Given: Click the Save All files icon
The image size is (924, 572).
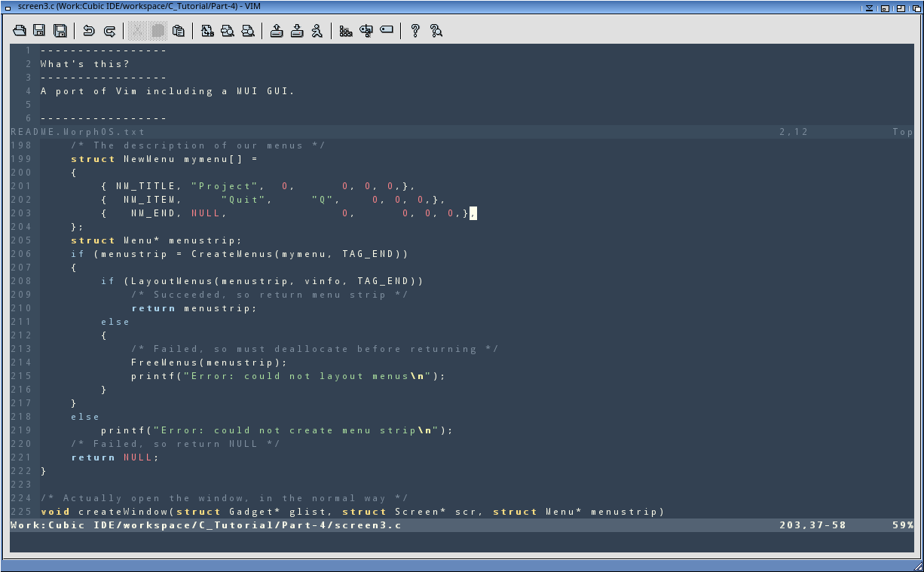Looking at the screenshot, I should coord(60,31).
